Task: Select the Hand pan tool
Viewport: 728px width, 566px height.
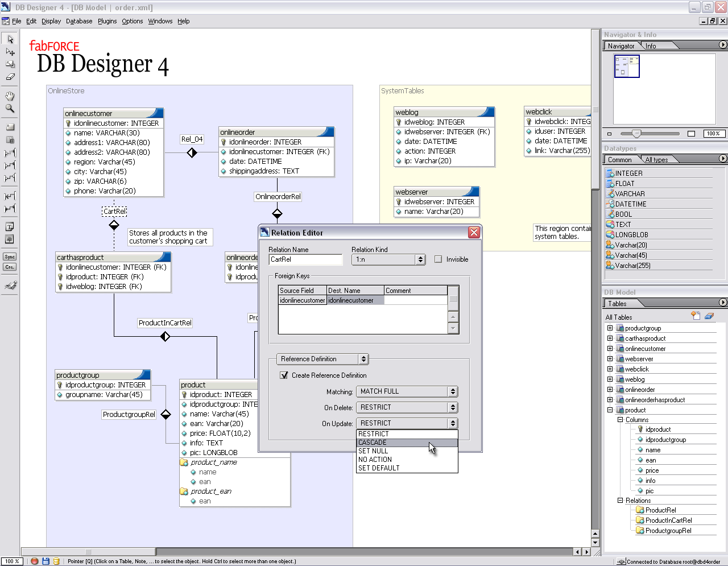Action: [x=10, y=96]
